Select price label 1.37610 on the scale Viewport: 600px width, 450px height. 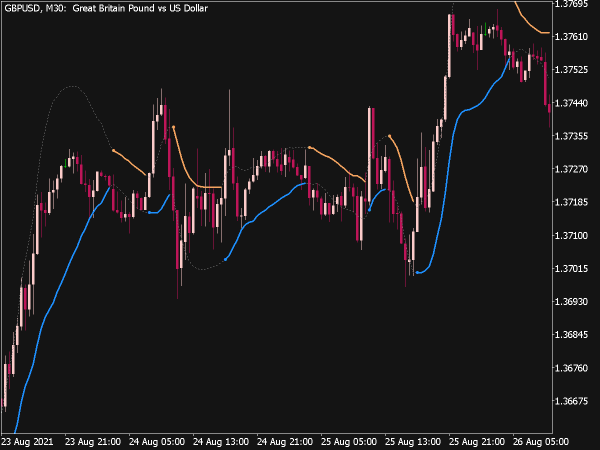pyautogui.click(x=571, y=37)
